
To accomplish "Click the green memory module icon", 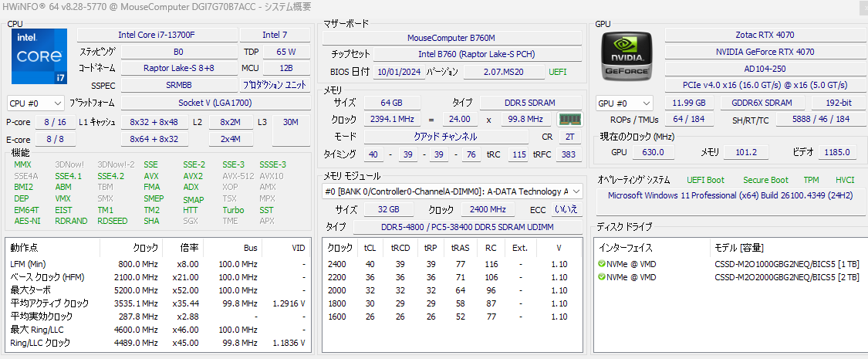I will pyautogui.click(x=570, y=120).
